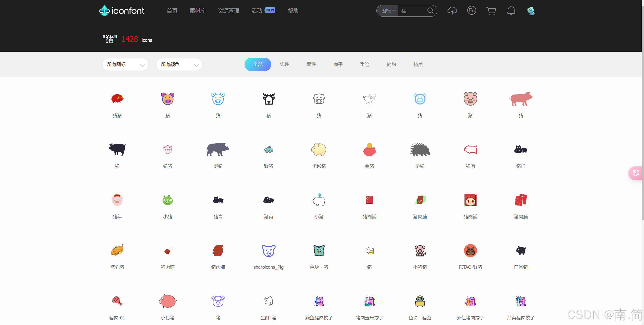Screen dimensions: 644x325
Task: Expand the 所有图标 dropdown
Action: point(125,64)
